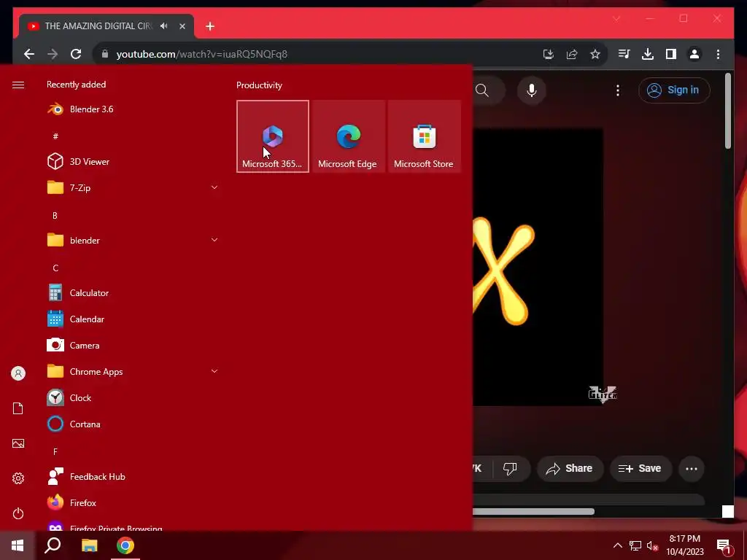Click the Sign in button
This screenshot has height=560, width=747.
(x=674, y=90)
